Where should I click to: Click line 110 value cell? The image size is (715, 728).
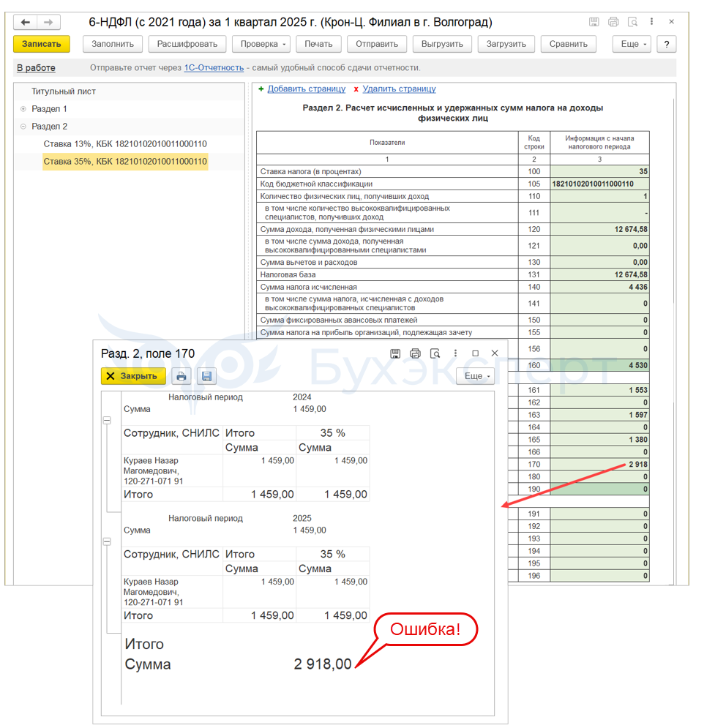point(600,196)
